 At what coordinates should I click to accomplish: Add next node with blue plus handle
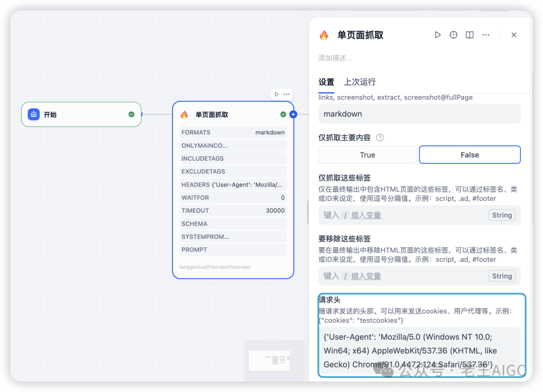click(x=293, y=114)
